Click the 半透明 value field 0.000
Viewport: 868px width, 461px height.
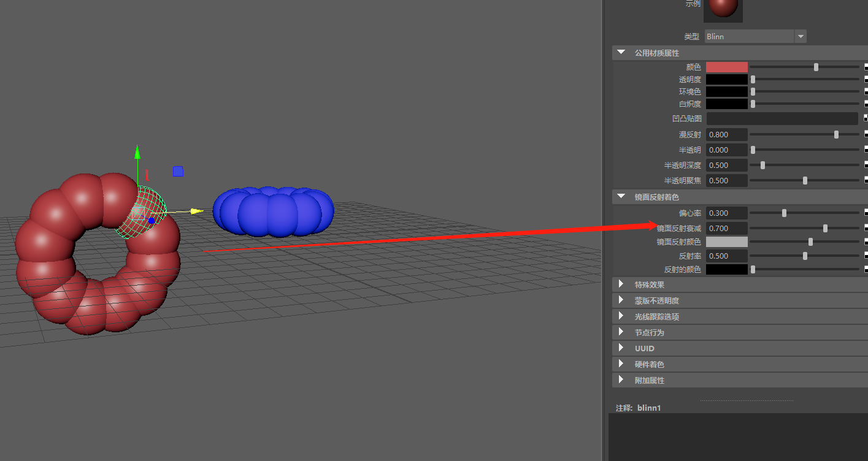[727, 150]
